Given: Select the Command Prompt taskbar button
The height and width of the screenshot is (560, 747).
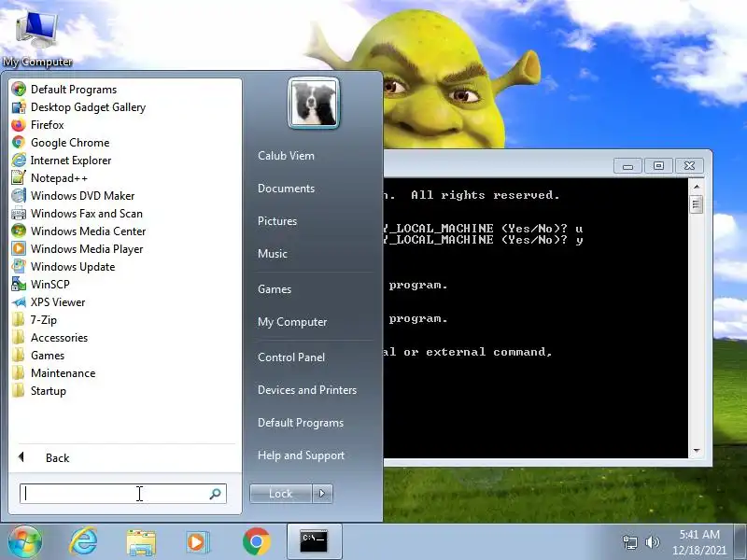Looking at the screenshot, I should coord(314,541).
